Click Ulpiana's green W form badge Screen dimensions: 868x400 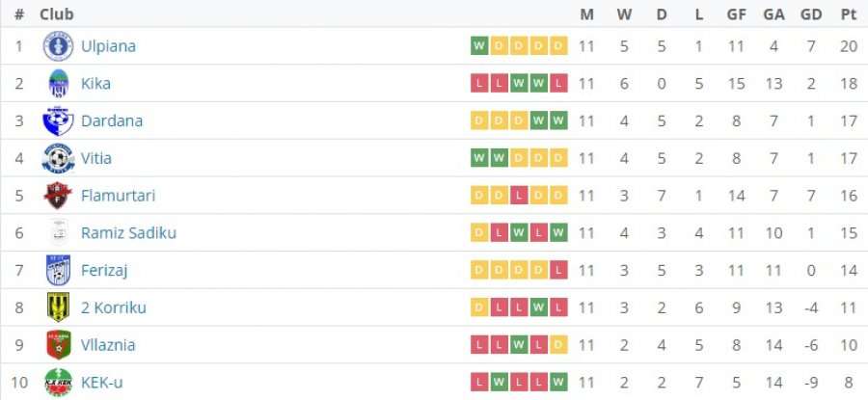pos(479,46)
